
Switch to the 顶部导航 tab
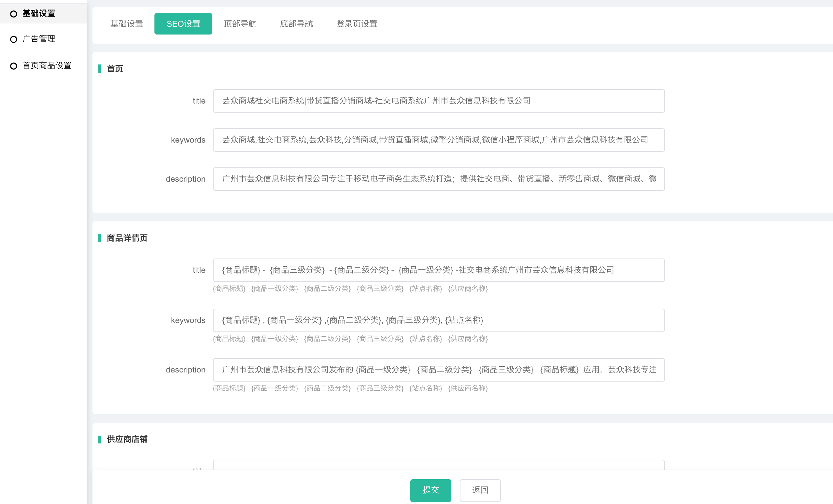coord(240,24)
